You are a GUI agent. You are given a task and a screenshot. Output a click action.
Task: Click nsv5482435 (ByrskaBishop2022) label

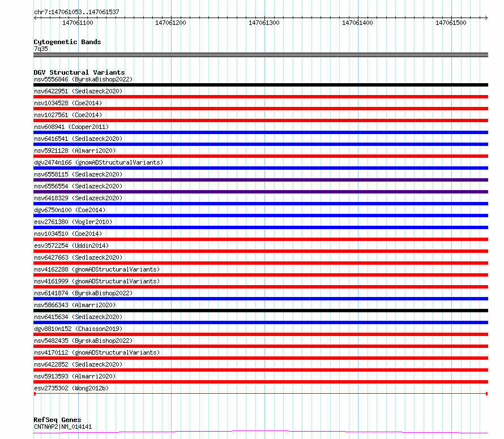(x=83, y=341)
